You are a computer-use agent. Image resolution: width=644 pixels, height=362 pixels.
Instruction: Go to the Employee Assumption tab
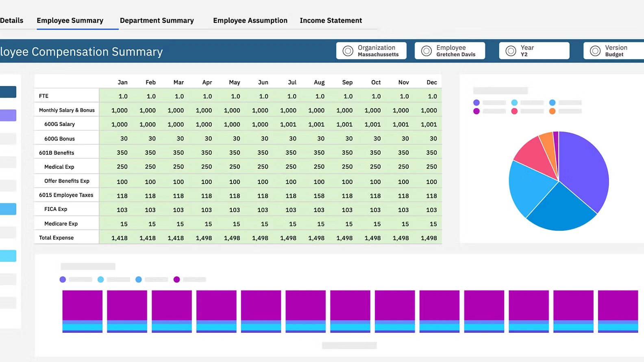250,20
